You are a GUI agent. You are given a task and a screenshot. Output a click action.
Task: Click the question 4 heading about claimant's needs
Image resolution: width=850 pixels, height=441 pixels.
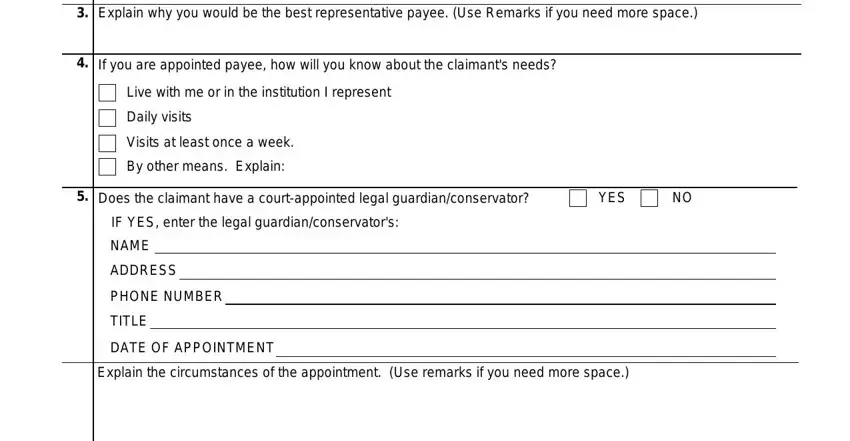pyautogui.click(x=327, y=65)
